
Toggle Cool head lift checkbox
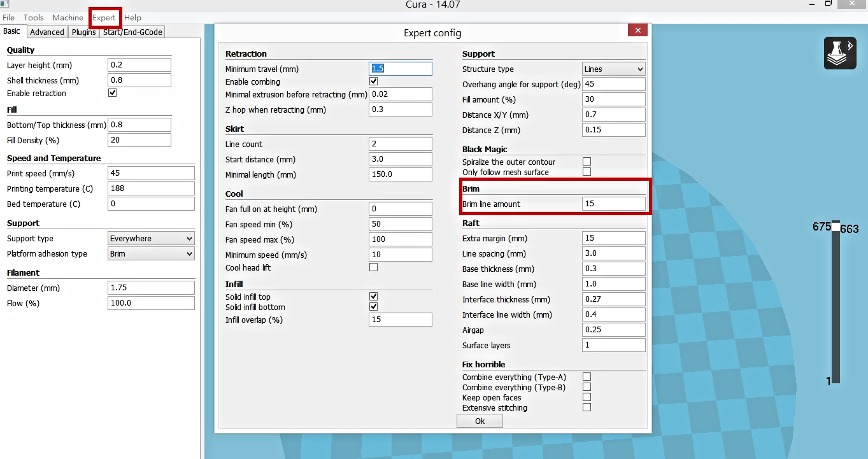(x=374, y=267)
